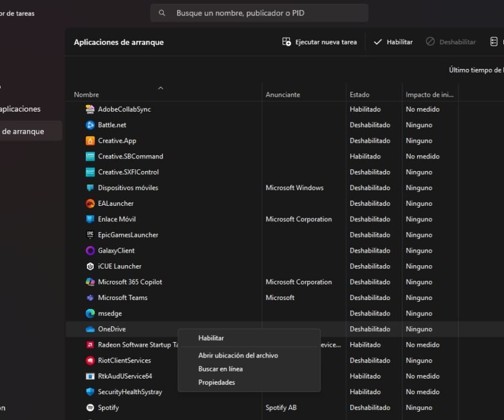
Task: Click the Spotify icon in list
Action: click(90, 407)
